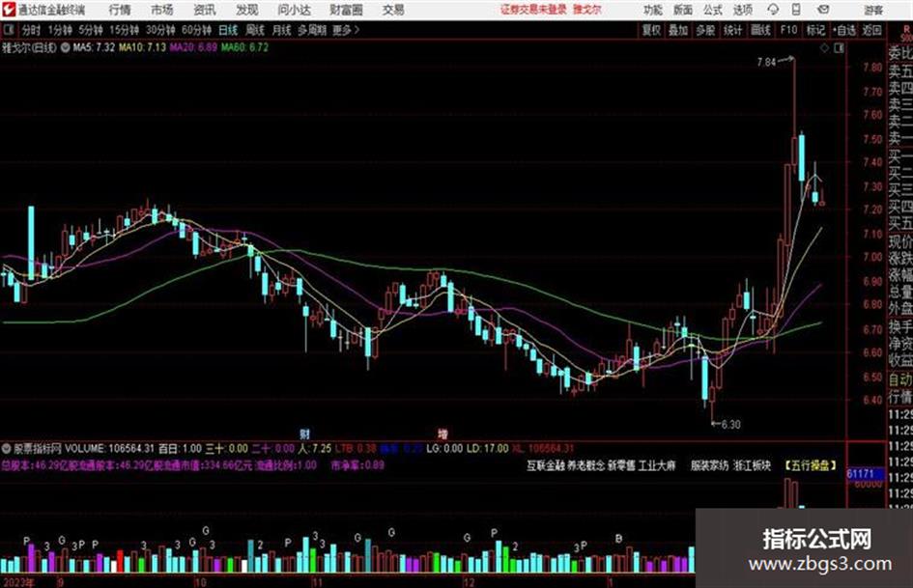Click the VOLUME: 106564.31 value
The width and height of the screenshot is (913, 588).
click(x=109, y=449)
